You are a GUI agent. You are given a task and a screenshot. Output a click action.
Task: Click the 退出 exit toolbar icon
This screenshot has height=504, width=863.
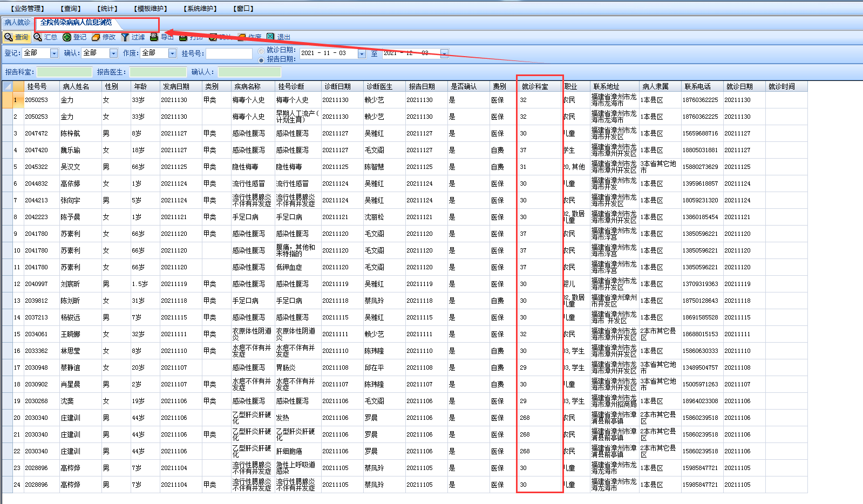click(x=271, y=37)
